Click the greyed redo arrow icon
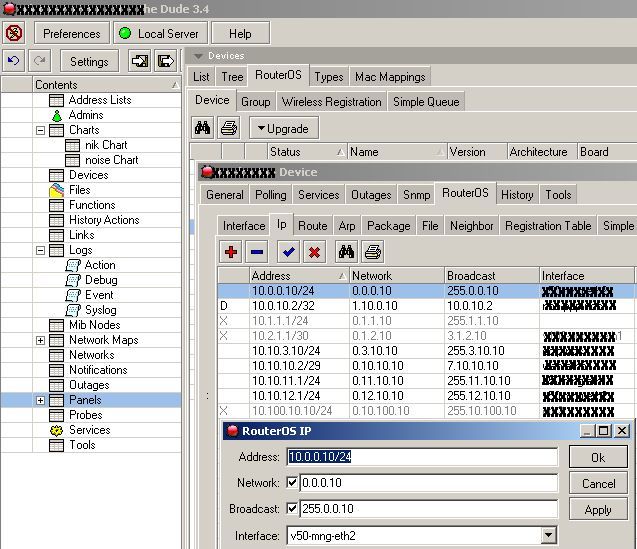This screenshot has height=549, width=637. pos(39,61)
